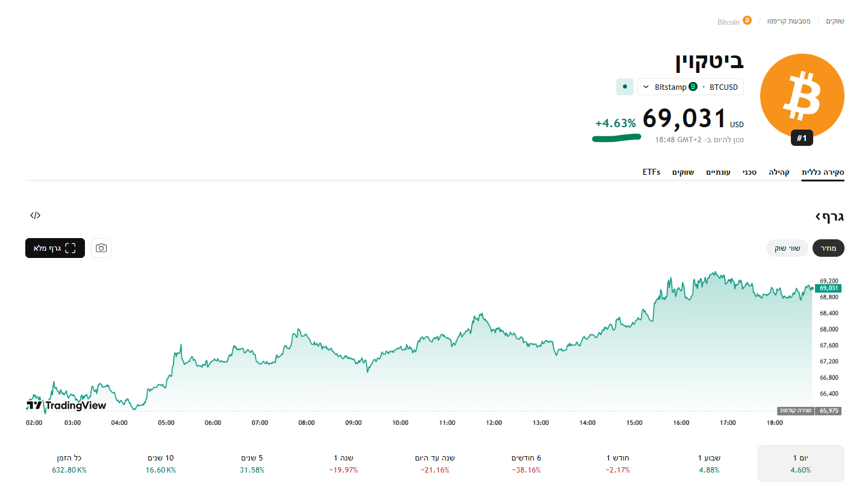Select the 5 שנים time range
This screenshot has width=868, height=484.
click(x=252, y=463)
